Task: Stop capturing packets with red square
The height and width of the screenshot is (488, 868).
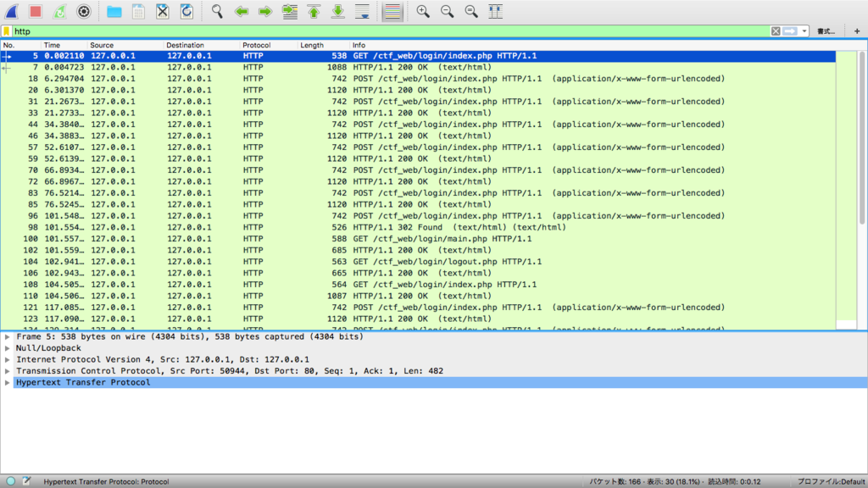Action: [x=36, y=11]
